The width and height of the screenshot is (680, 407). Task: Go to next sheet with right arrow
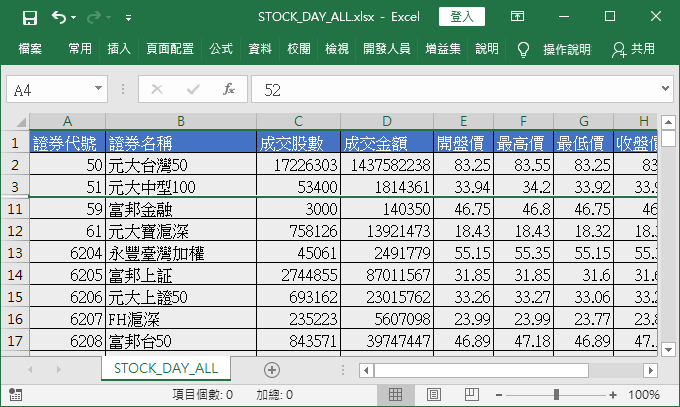59,370
